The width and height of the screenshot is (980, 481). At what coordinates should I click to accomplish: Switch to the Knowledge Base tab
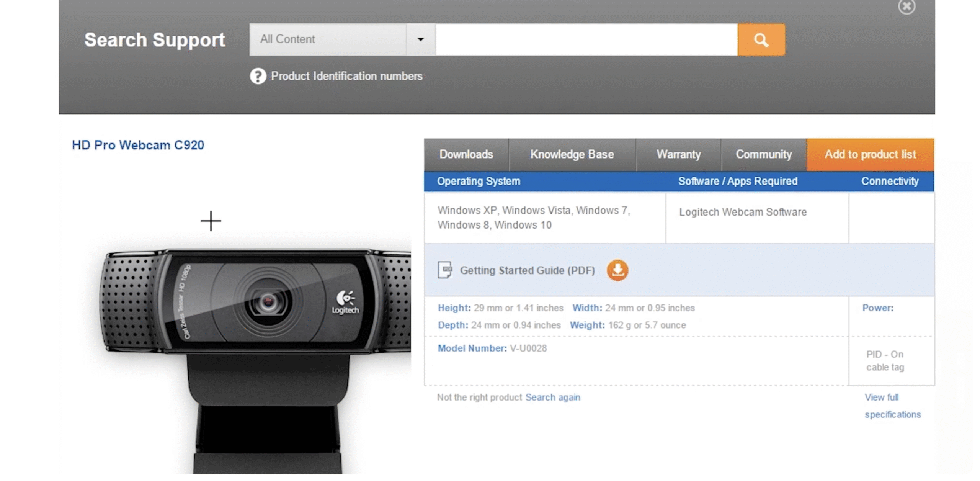point(572,154)
